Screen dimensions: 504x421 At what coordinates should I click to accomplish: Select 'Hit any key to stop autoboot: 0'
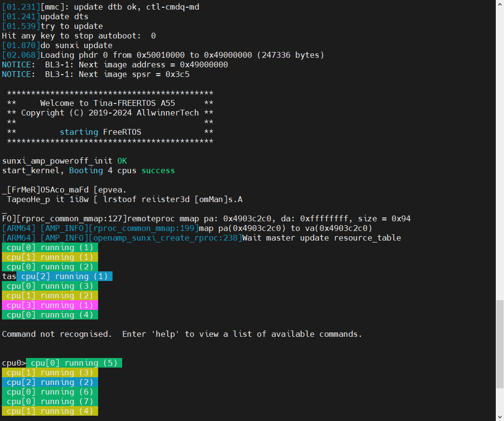tap(79, 36)
